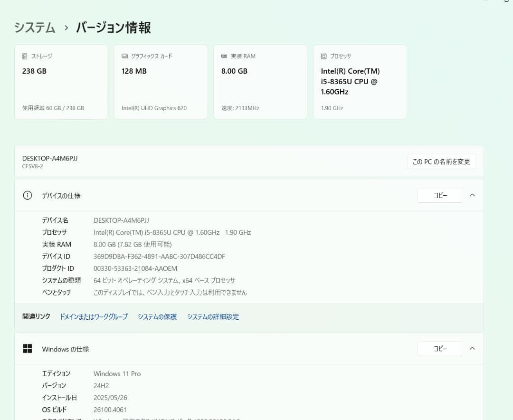Expand the device specifications chevron
Image resolution: width=513 pixels, height=420 pixels.
472,195
